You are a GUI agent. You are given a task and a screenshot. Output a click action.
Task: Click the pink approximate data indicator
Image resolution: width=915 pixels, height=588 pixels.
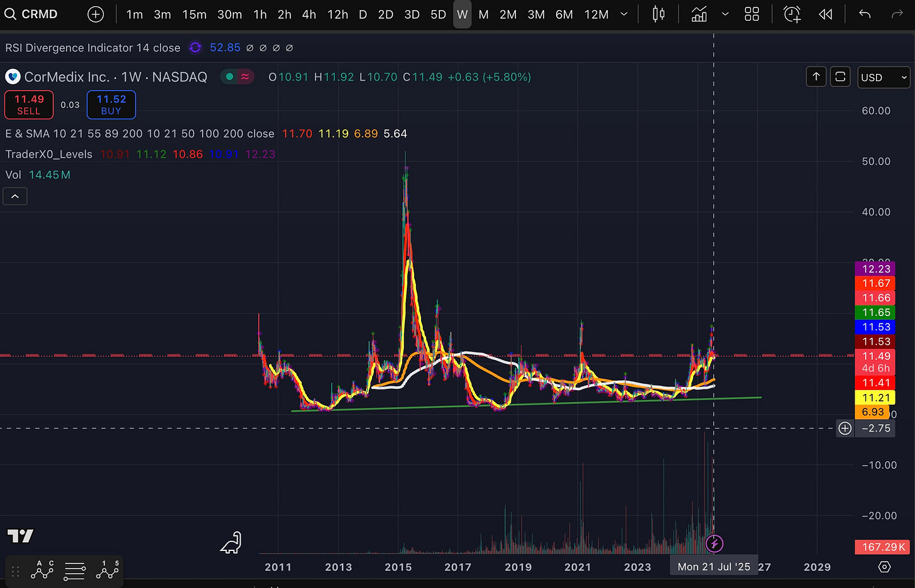tap(245, 77)
